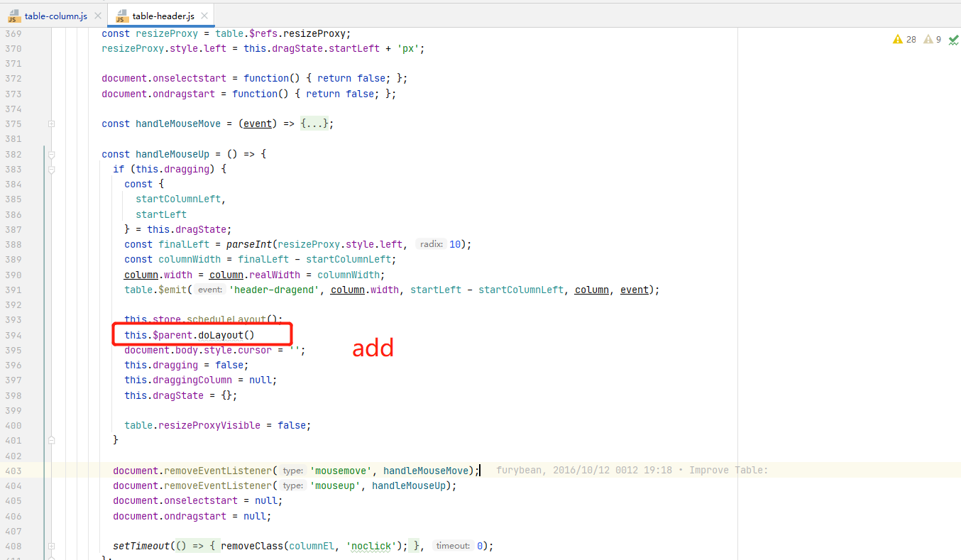
Task: Click the JS file icon on table-column.js tab
Action: (14, 16)
